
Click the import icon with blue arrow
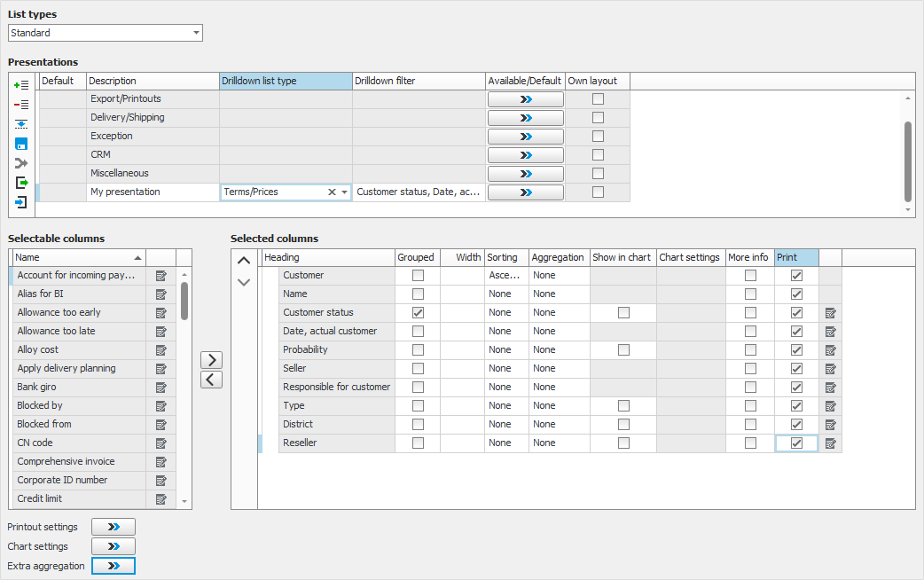(21, 202)
